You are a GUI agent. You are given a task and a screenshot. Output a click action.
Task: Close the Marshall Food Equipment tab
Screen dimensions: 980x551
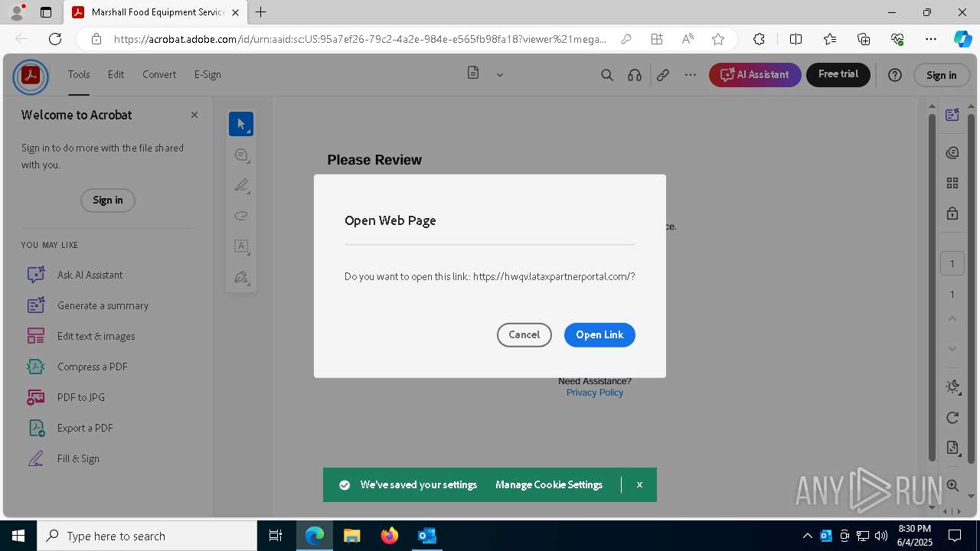235,12
